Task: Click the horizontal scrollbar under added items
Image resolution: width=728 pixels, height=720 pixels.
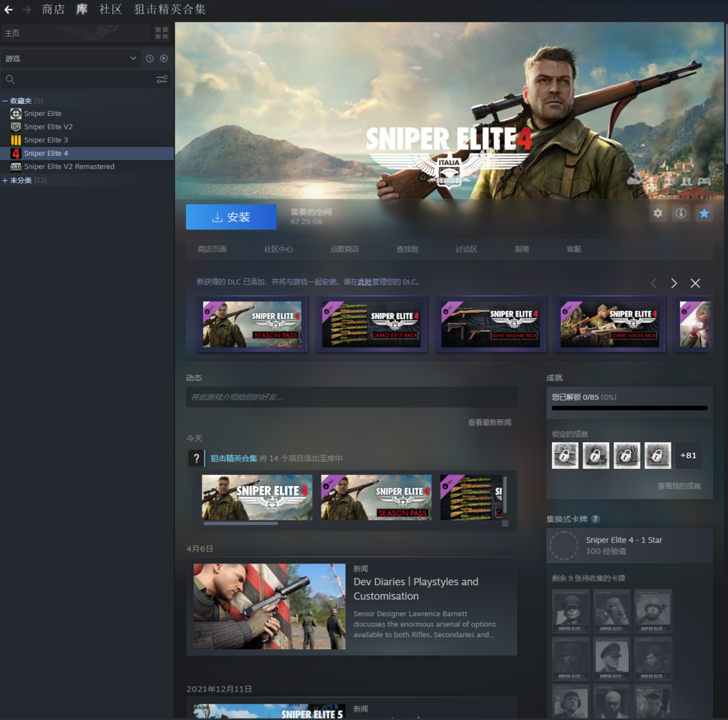Action: pyautogui.click(x=241, y=523)
